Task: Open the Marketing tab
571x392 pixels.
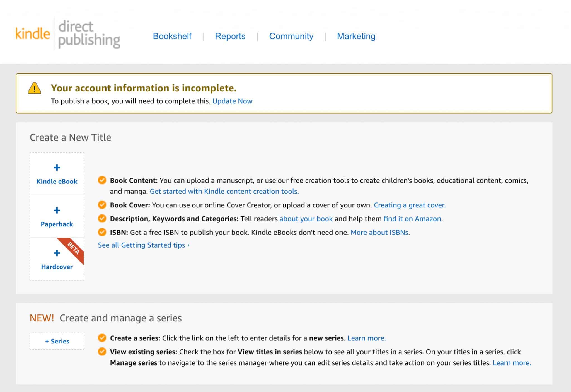Action: click(356, 36)
